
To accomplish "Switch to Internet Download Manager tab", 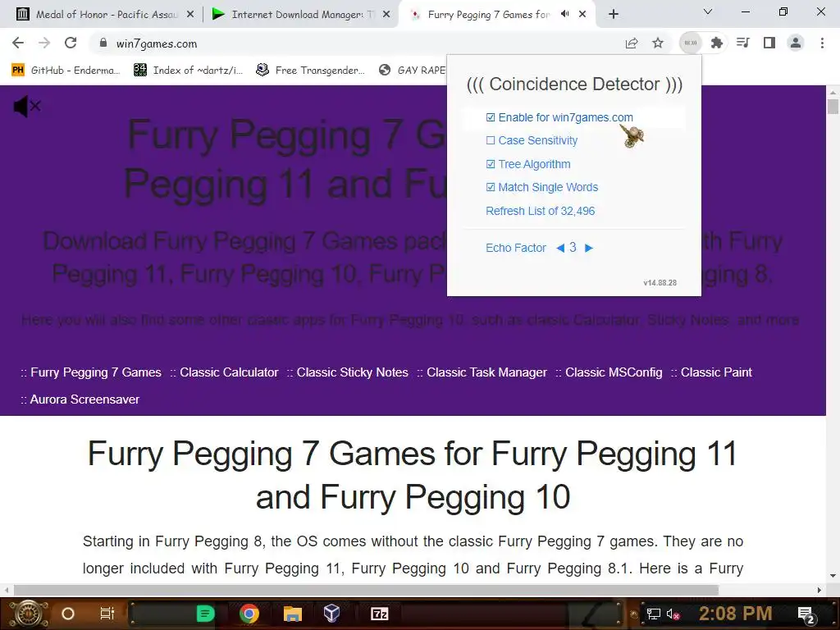I will (300, 15).
